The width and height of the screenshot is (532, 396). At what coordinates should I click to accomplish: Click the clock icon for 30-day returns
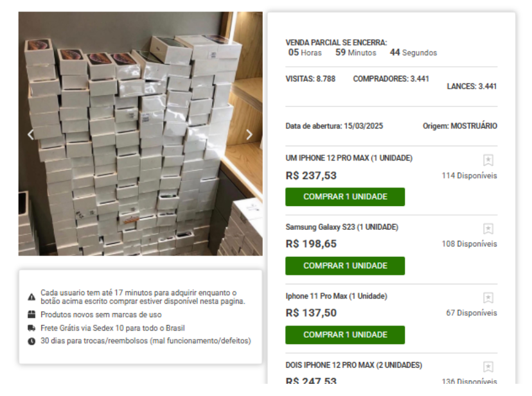pos(31,341)
